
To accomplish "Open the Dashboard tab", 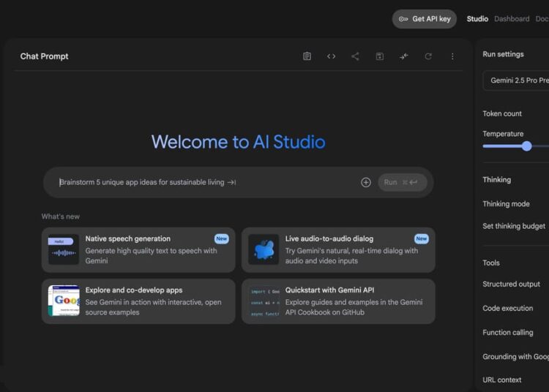I will point(512,19).
